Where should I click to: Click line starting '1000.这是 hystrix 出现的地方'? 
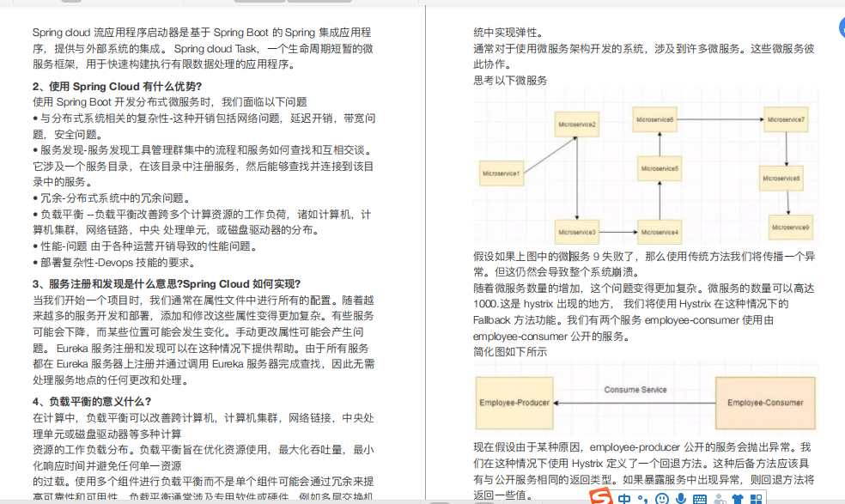click(630, 304)
